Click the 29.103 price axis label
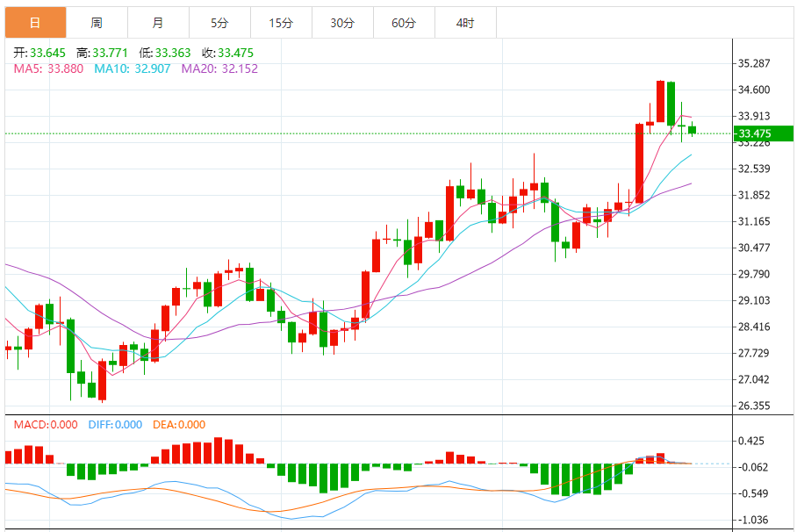797x532 pixels. [x=754, y=300]
